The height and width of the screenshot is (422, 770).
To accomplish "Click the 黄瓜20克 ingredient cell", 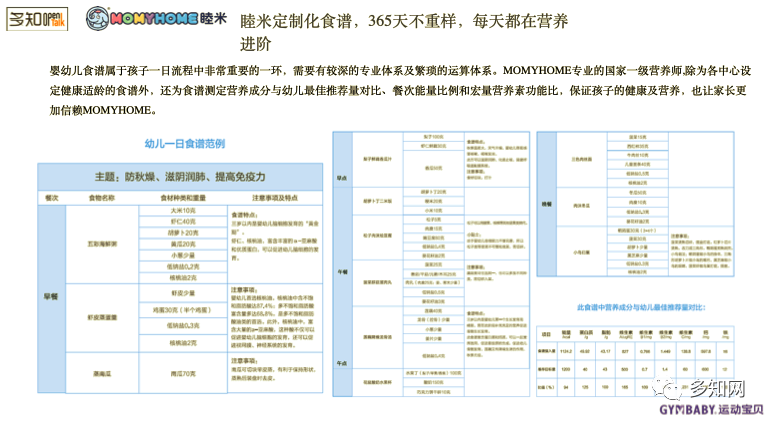I will point(183,244).
